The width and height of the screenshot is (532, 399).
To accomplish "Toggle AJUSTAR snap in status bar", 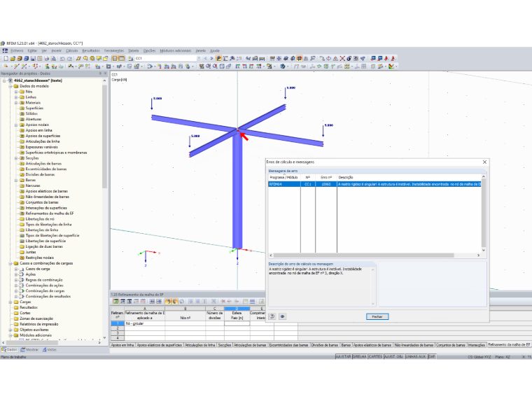I will (x=344, y=356).
